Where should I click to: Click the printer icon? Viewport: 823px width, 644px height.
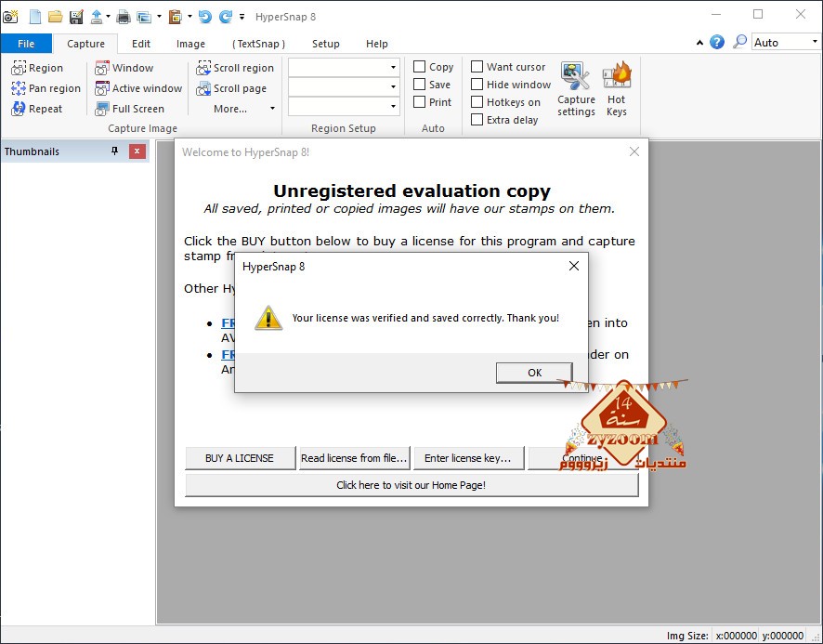(x=124, y=17)
